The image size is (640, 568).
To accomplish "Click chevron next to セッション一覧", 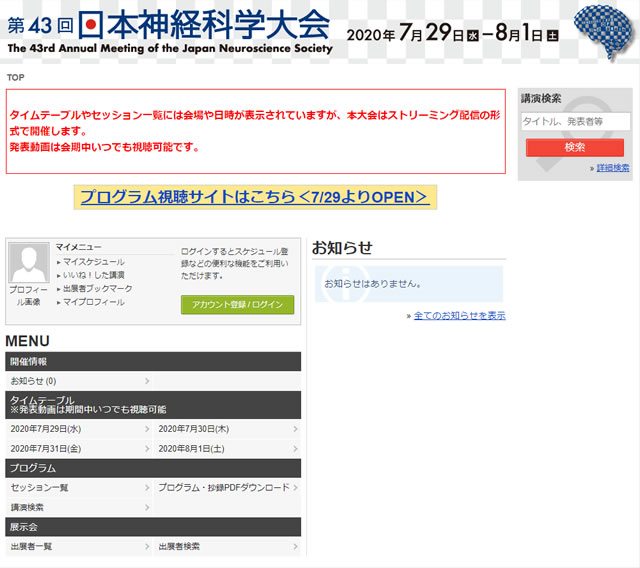I will [147, 488].
